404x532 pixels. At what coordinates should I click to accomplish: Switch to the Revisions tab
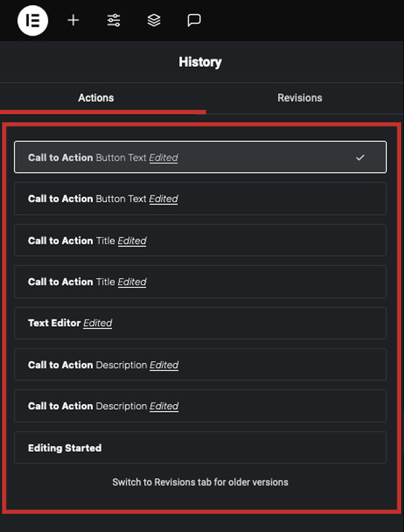[300, 98]
